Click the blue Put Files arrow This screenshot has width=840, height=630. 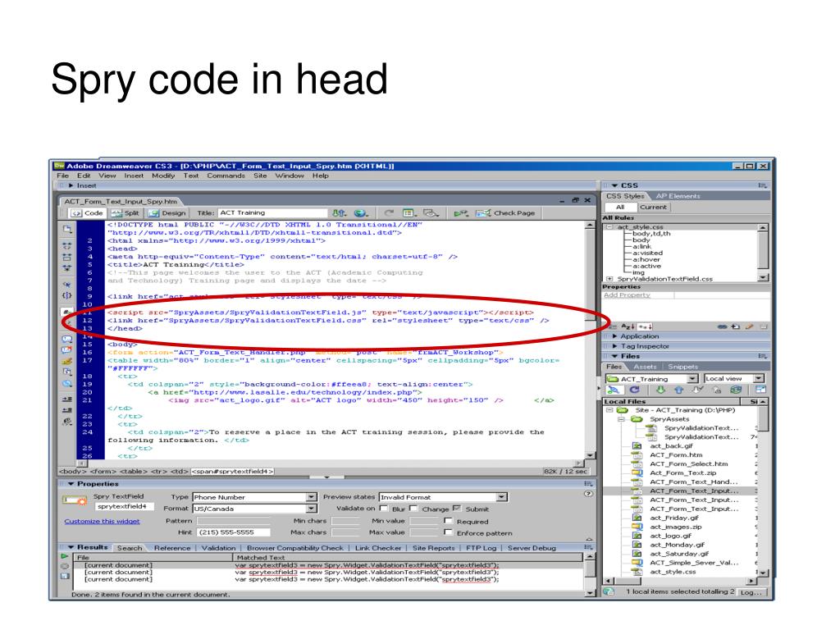point(678,390)
